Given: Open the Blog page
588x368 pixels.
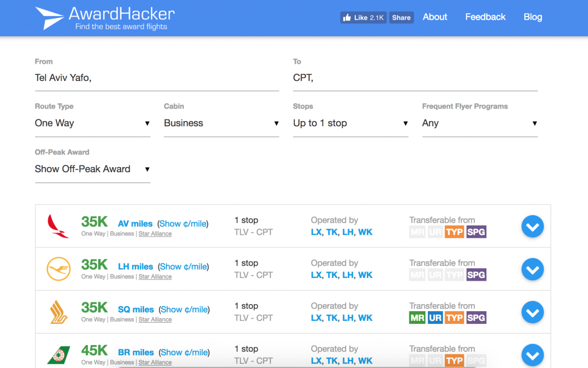Looking at the screenshot, I should point(533,17).
